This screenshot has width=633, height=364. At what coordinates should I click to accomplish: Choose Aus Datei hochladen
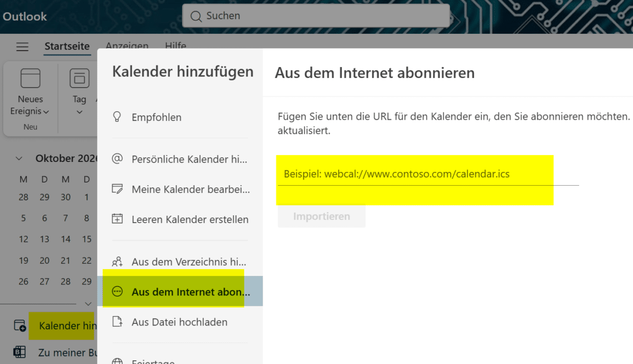(x=179, y=322)
